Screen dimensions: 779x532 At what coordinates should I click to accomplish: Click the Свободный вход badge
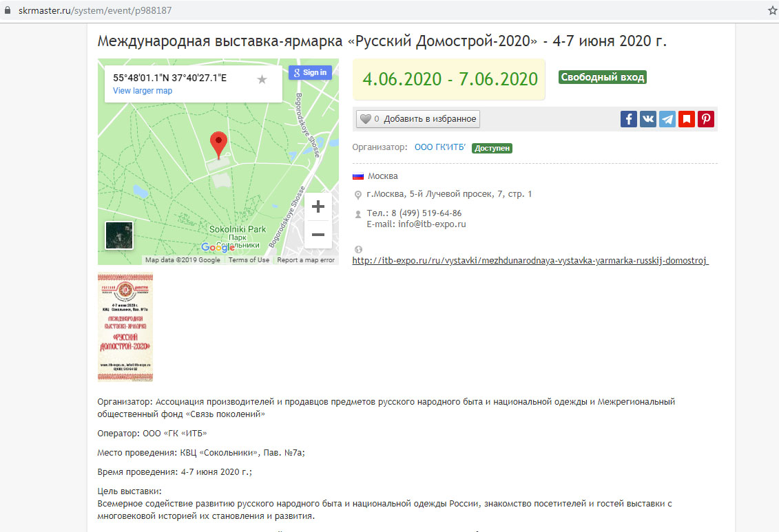tap(602, 77)
